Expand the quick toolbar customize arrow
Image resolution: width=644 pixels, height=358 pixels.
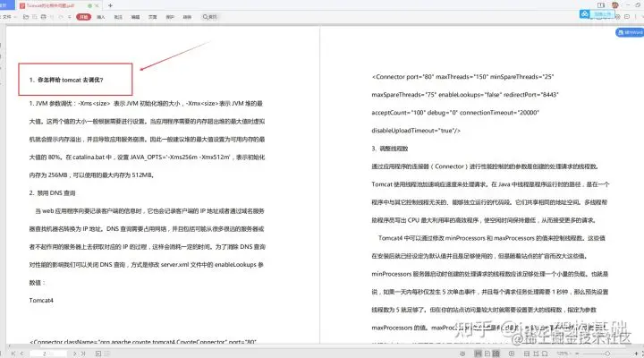(x=70, y=17)
